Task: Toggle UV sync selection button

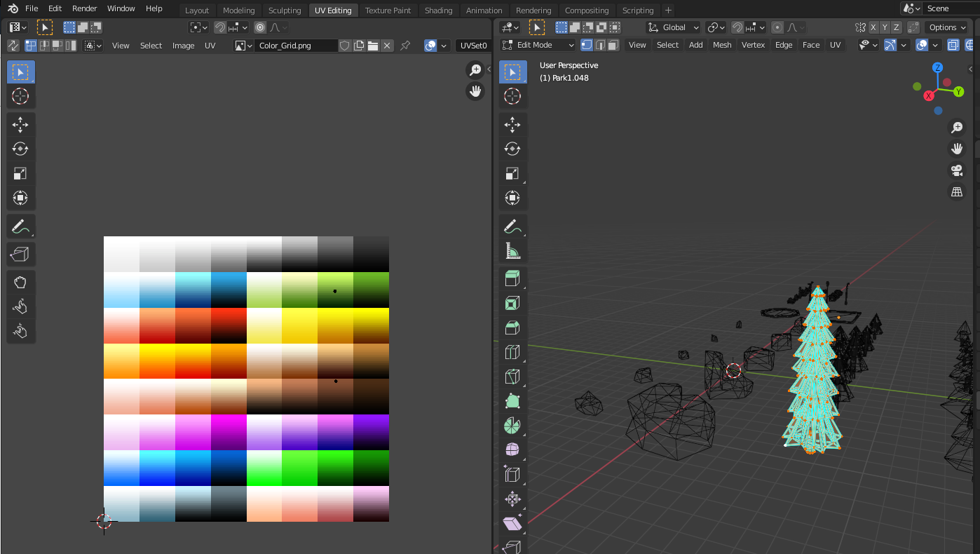Action: point(13,46)
